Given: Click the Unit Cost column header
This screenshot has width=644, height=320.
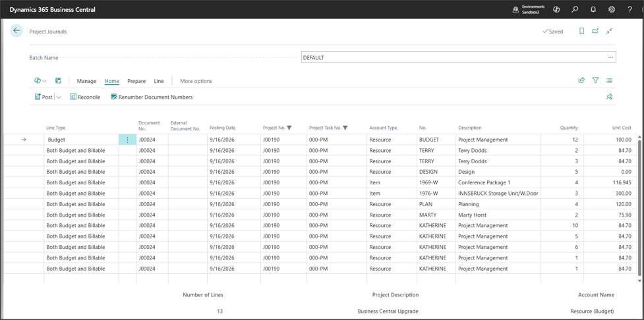Looking at the screenshot, I should click(x=622, y=128).
